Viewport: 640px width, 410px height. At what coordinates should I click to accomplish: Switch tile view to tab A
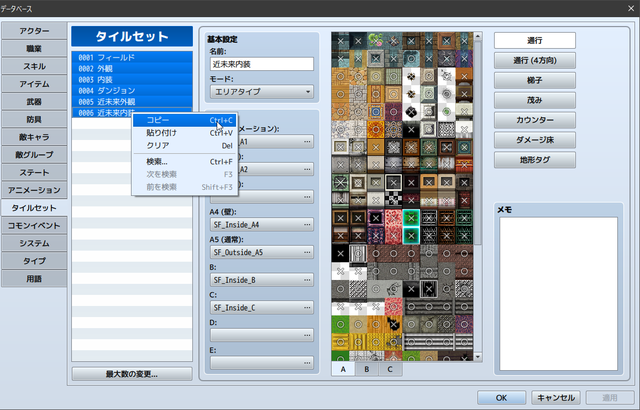pyautogui.click(x=343, y=369)
